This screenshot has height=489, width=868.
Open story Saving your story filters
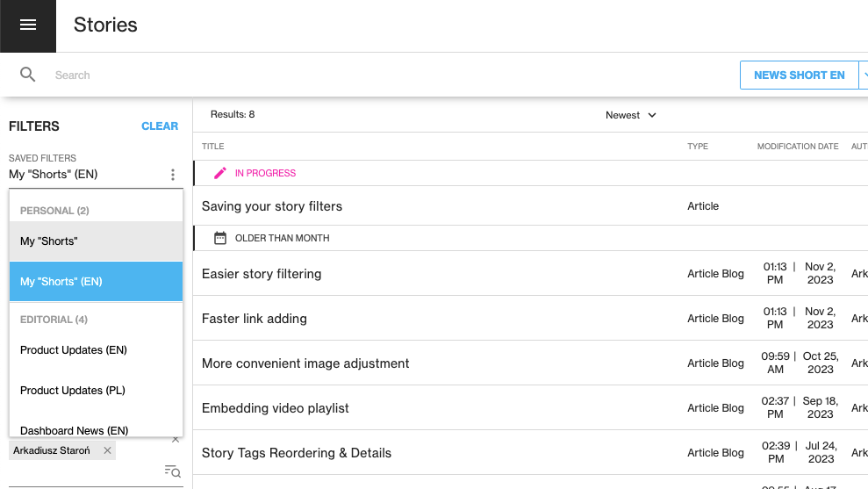[x=272, y=206]
